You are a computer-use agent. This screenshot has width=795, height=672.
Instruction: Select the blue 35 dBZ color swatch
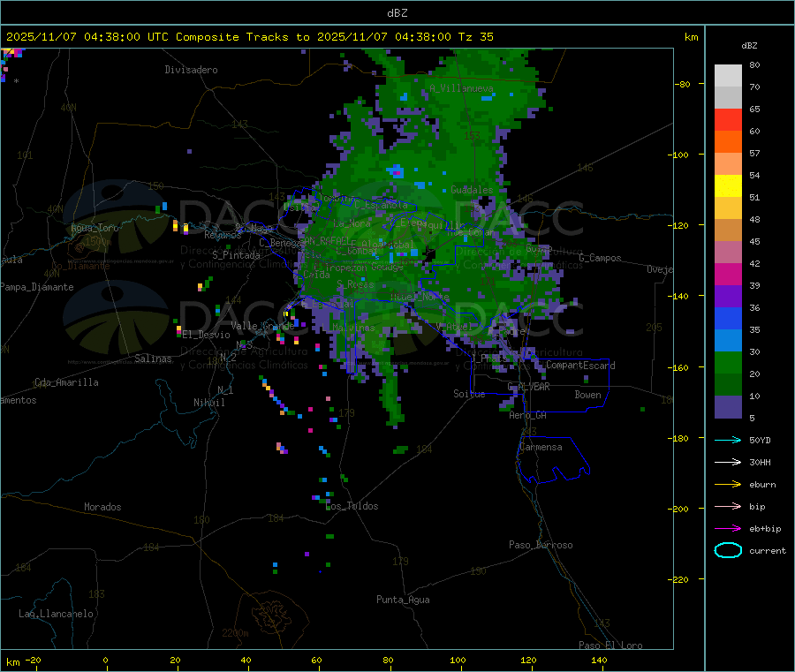[x=728, y=318]
